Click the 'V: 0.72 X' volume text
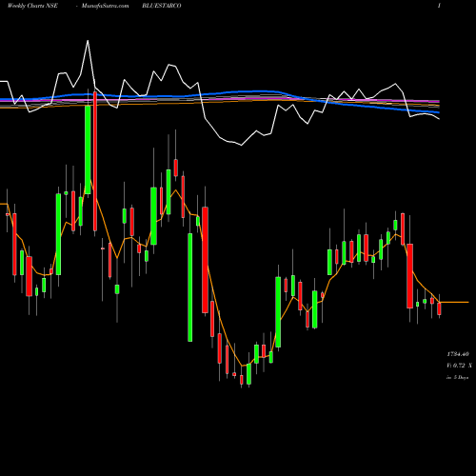This screenshot has width=476, height=476. point(459,366)
